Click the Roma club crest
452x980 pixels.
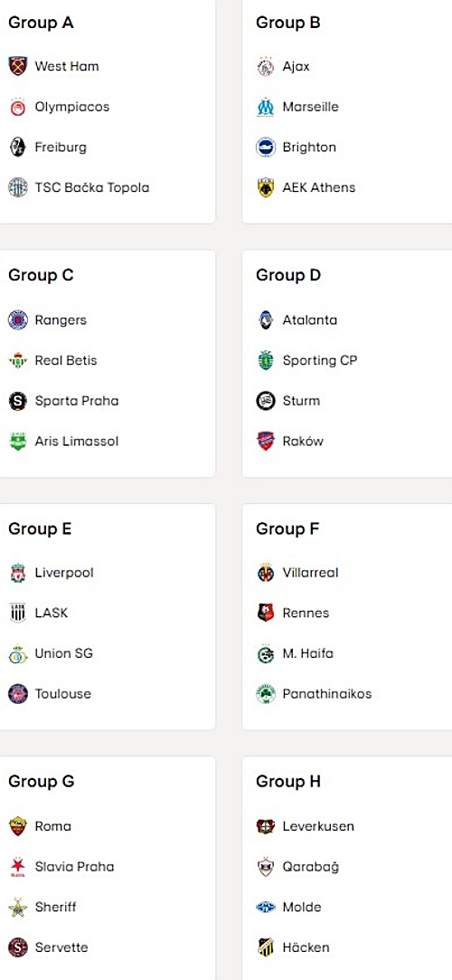pos(17,826)
